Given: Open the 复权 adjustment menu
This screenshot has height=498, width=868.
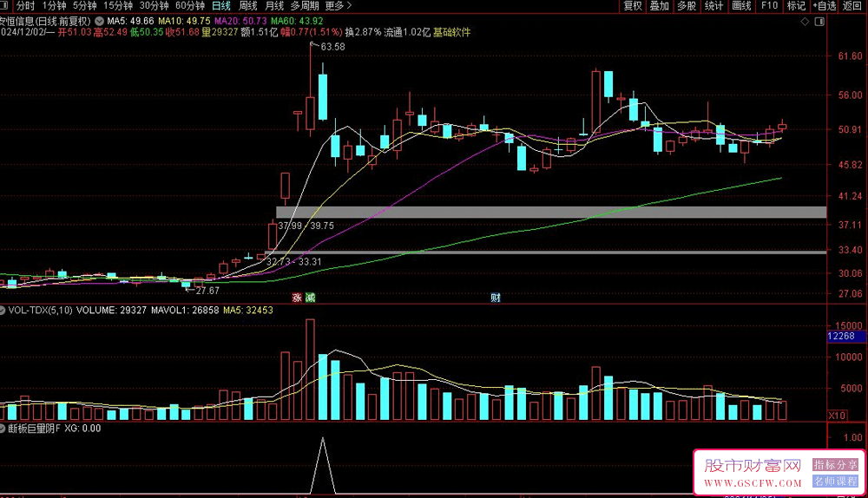Looking at the screenshot, I should pos(633,5).
